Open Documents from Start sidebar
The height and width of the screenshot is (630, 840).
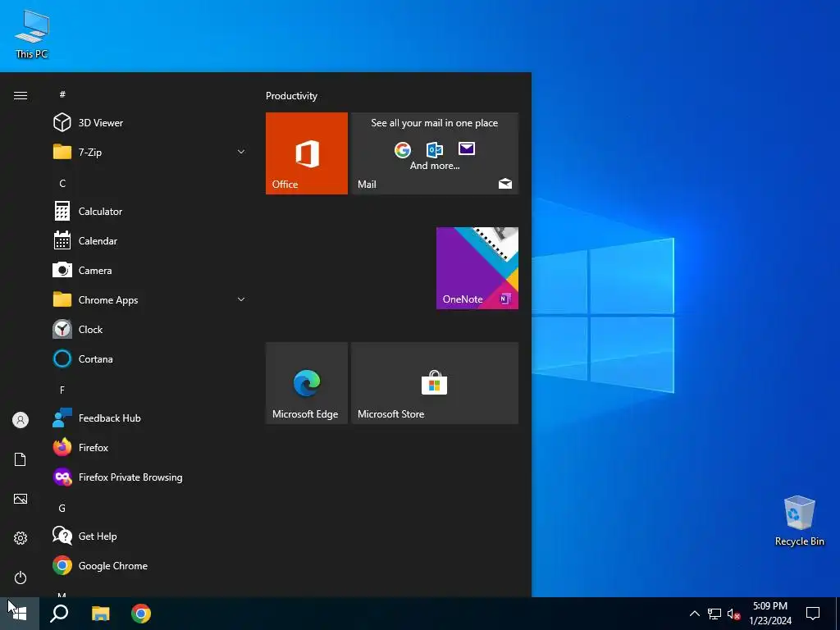pos(21,459)
